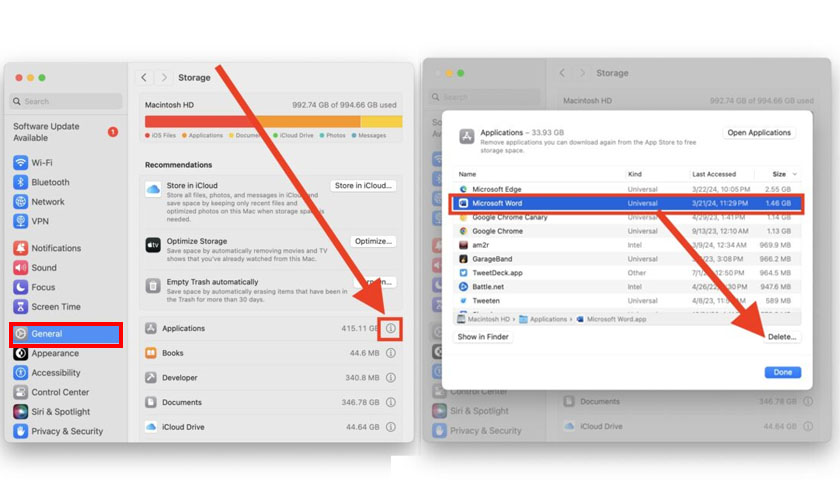Click the blue Done button

783,372
